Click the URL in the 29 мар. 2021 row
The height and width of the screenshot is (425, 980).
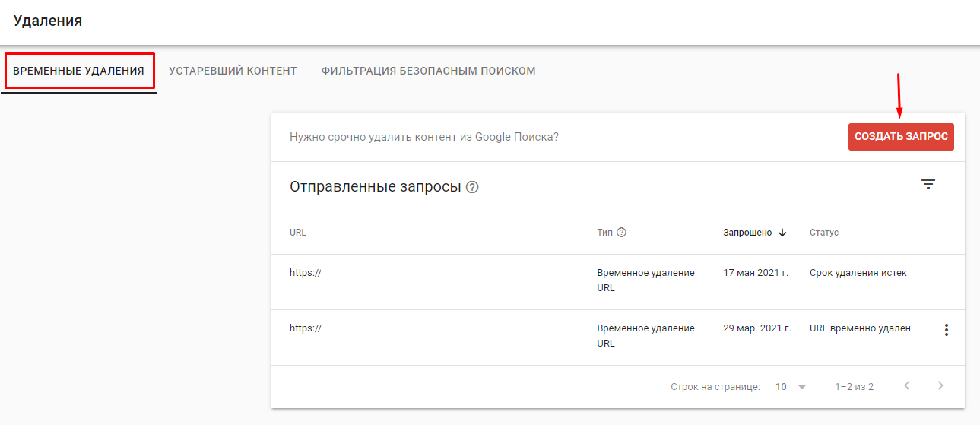coord(306,328)
